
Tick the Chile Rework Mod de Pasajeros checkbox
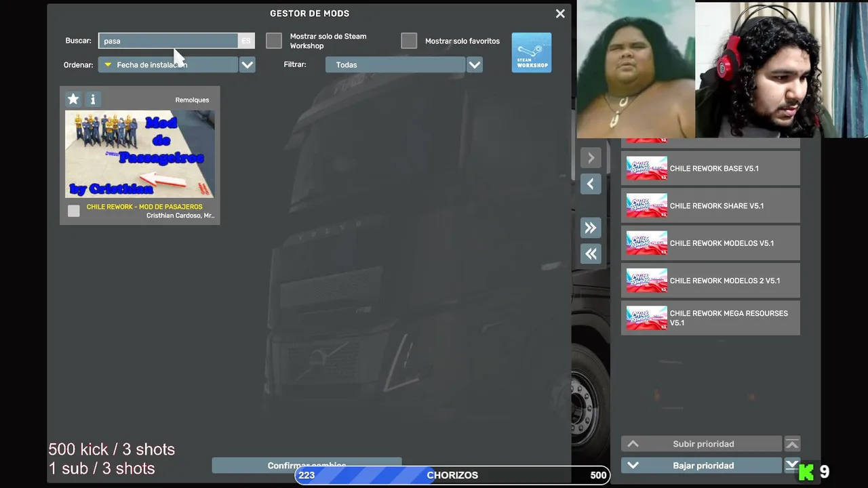click(x=74, y=211)
